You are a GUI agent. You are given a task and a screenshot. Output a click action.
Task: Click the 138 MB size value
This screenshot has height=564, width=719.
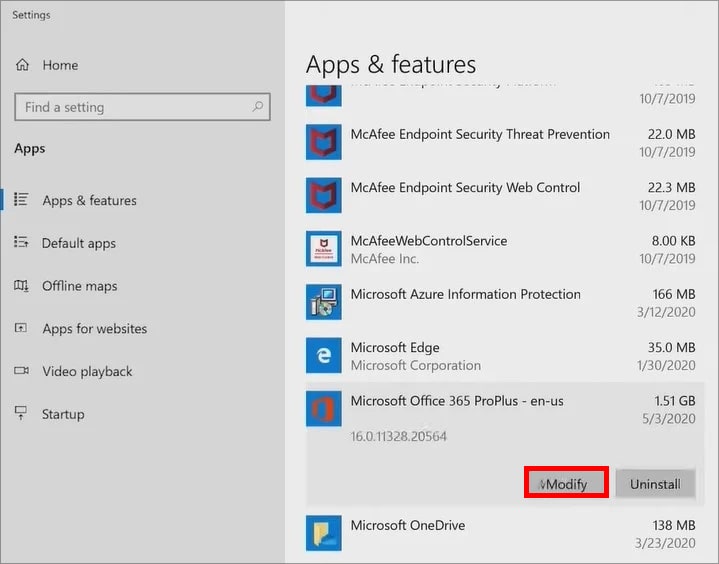(674, 525)
